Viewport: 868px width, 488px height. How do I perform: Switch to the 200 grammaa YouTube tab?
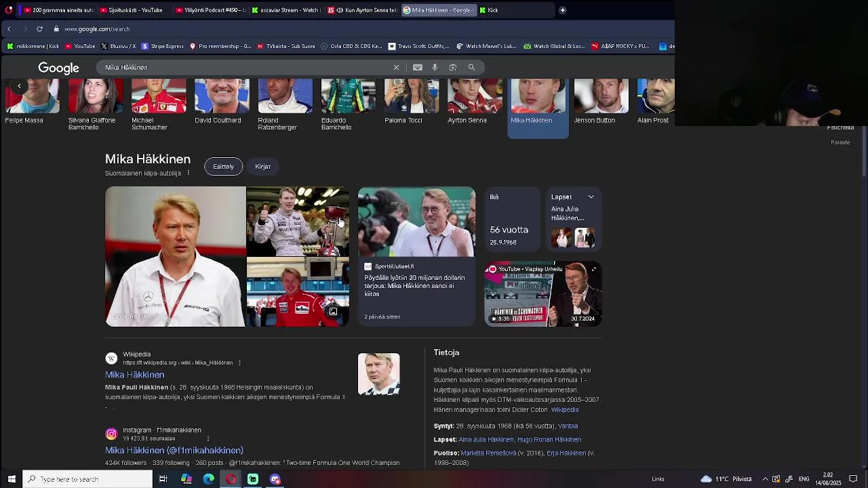(59, 10)
